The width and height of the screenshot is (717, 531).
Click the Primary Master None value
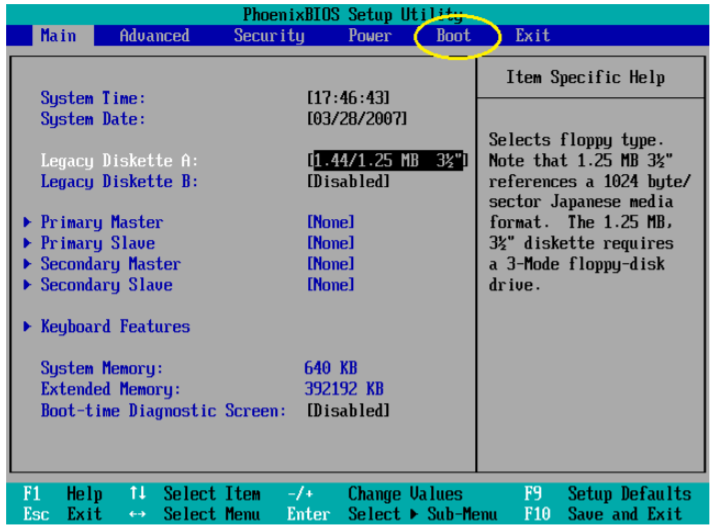coord(331,222)
